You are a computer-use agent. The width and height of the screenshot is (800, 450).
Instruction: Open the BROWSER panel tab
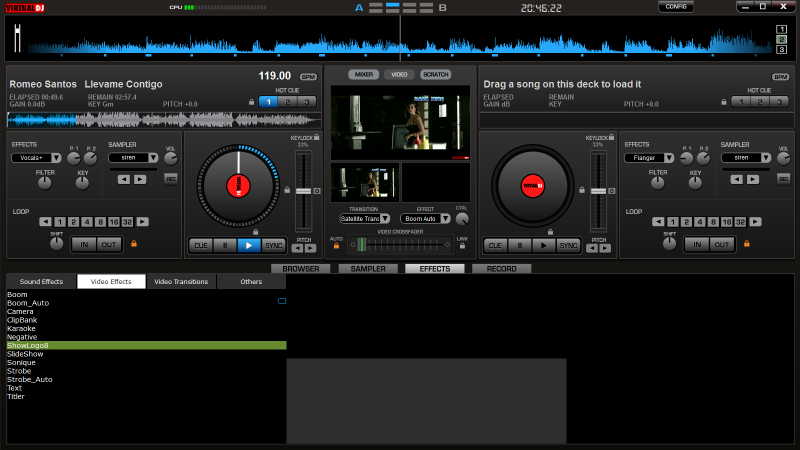pos(301,269)
